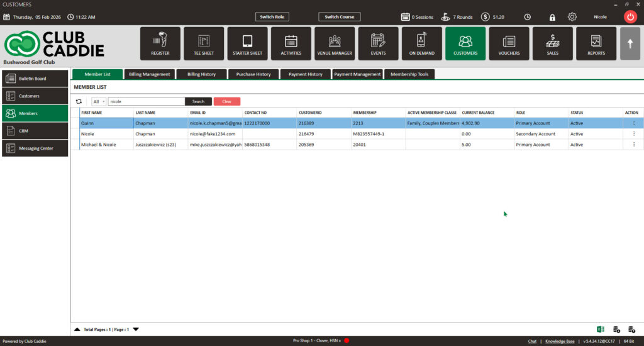Viewport: 644px width, 346px height.
Task: Open the Reports module
Action: click(596, 43)
